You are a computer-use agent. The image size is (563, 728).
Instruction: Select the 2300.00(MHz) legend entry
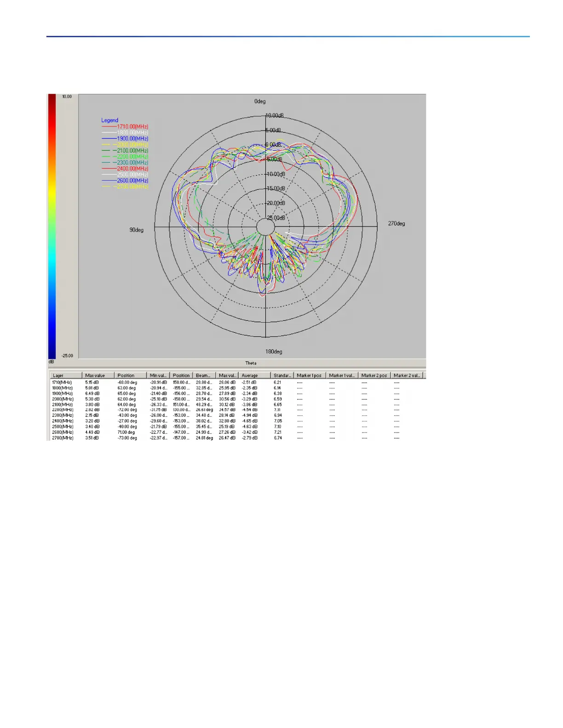tap(125, 163)
